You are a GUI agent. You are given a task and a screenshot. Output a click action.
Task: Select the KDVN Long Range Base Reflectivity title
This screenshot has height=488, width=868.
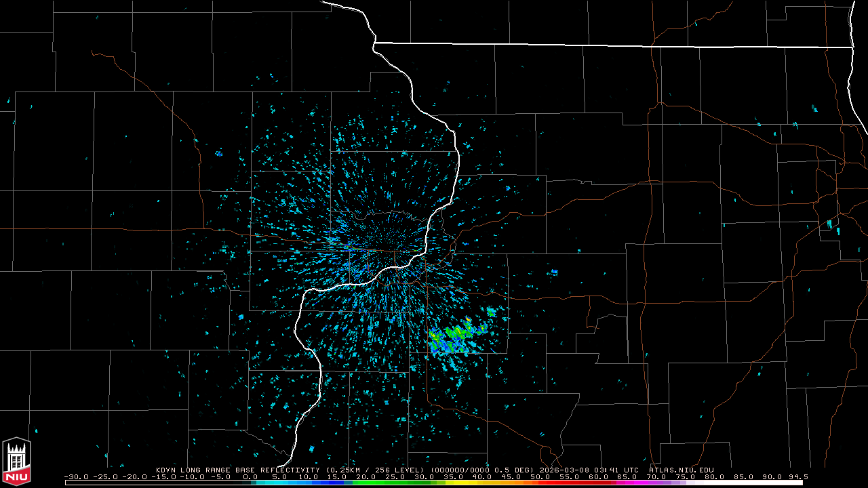239,470
